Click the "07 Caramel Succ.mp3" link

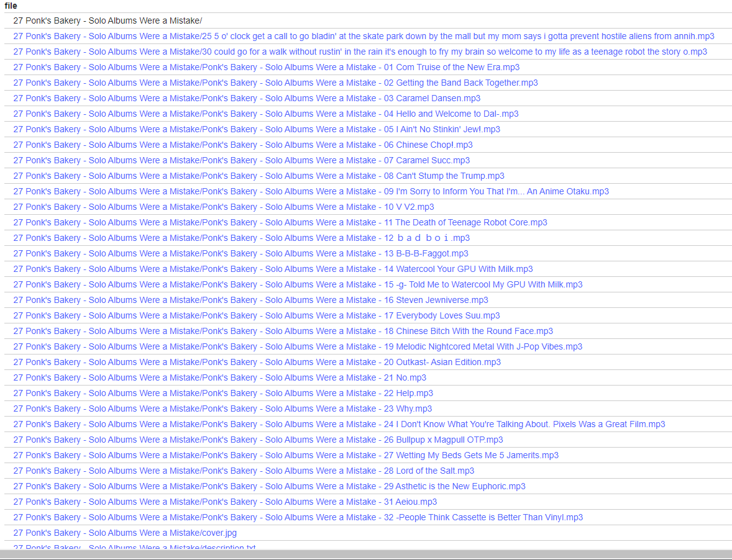pos(241,160)
